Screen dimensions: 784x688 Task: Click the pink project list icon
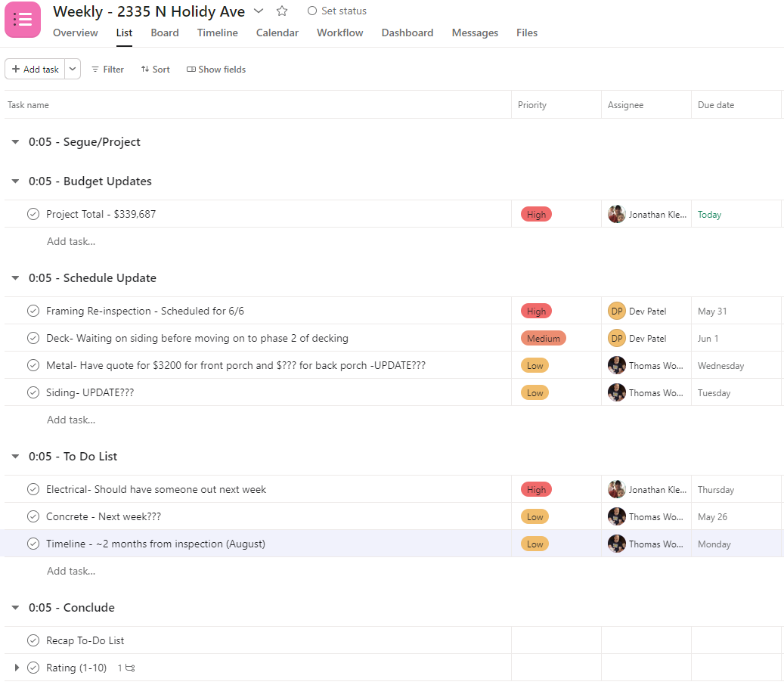23,20
